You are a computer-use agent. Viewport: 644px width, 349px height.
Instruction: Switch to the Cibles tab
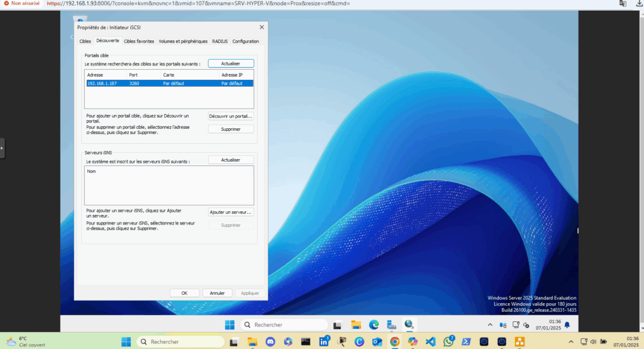click(85, 41)
